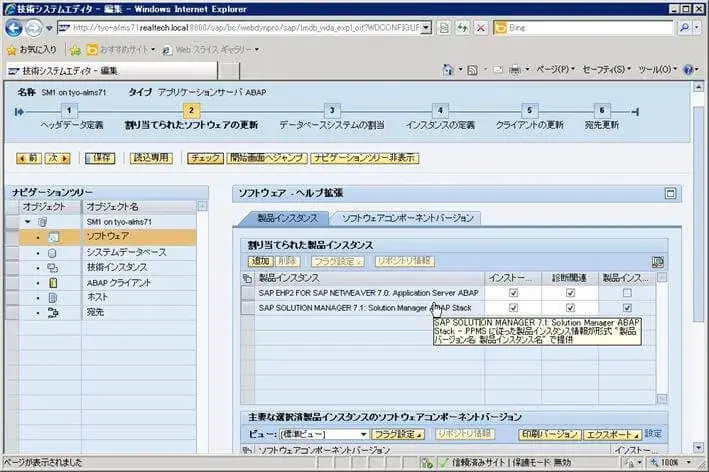Select the 技術システムエディタ browser tab
709x472 pixels.
[x=112, y=71]
